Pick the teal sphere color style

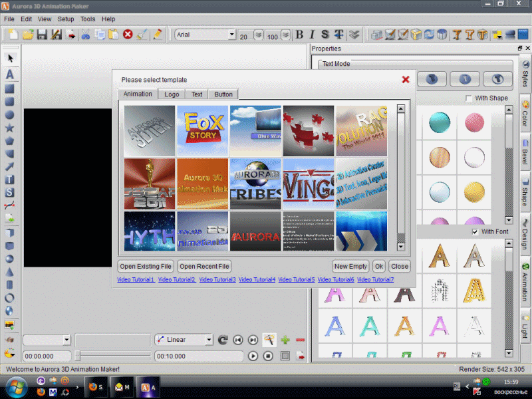[x=440, y=122]
